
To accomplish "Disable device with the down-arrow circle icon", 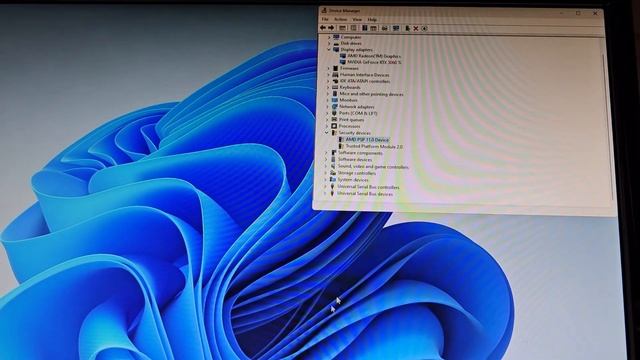I will tap(424, 28).
